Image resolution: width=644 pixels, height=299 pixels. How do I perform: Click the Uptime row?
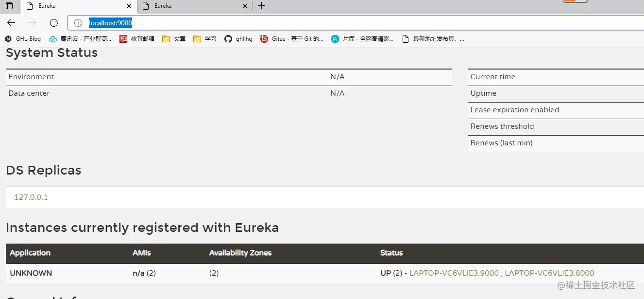pos(556,94)
